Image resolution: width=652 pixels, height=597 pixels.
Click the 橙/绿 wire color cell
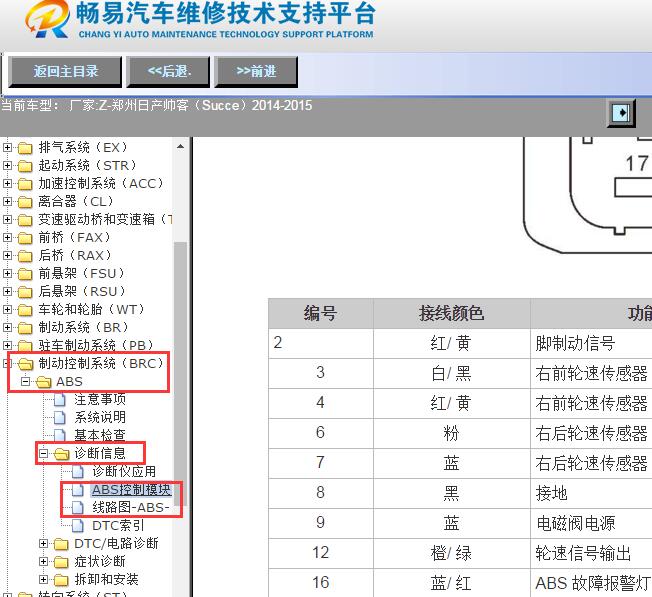pos(451,553)
